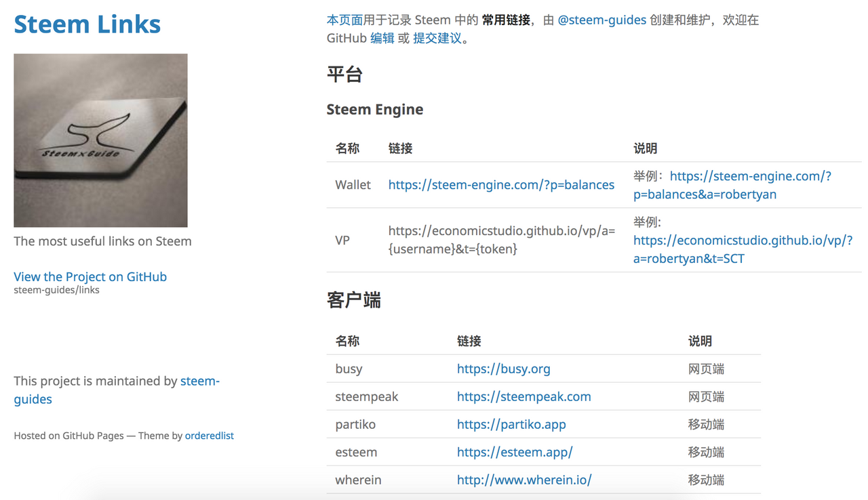Open View the Project on GitHub link

90,276
